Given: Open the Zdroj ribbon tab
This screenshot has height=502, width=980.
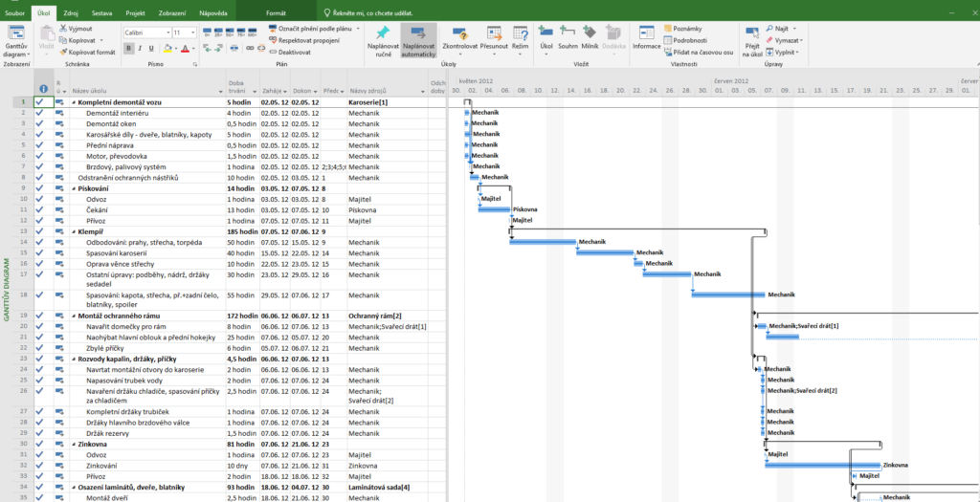Looking at the screenshot, I should [71, 14].
